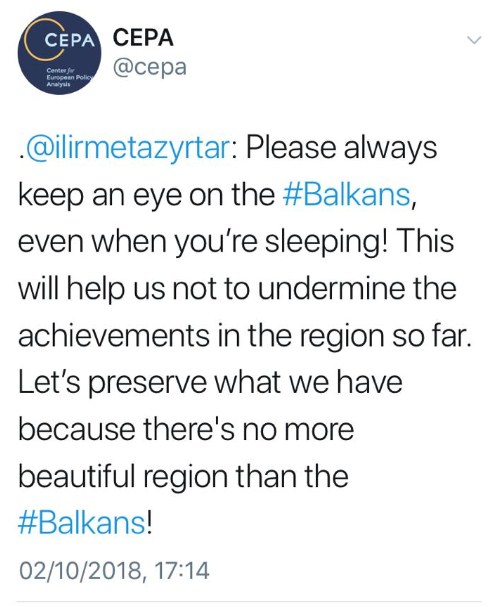Tap the line "will help us not to undermine the"
This screenshot has width=498, height=607.
[x=237, y=288]
